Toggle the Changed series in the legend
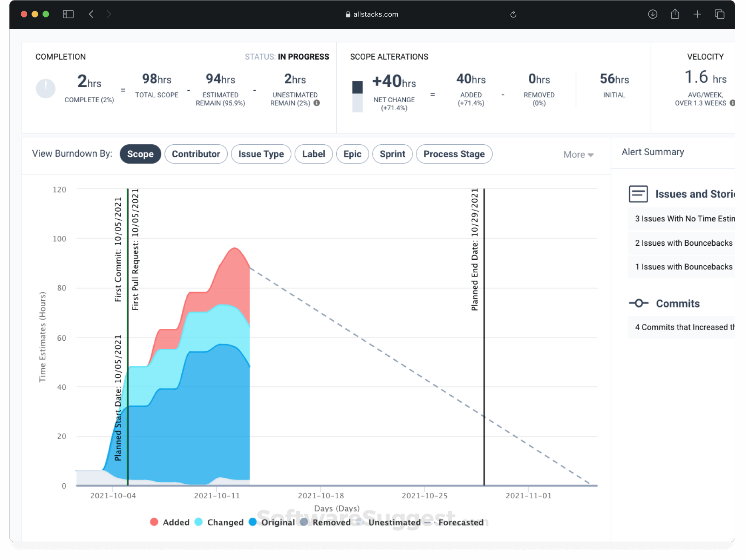 (219, 522)
